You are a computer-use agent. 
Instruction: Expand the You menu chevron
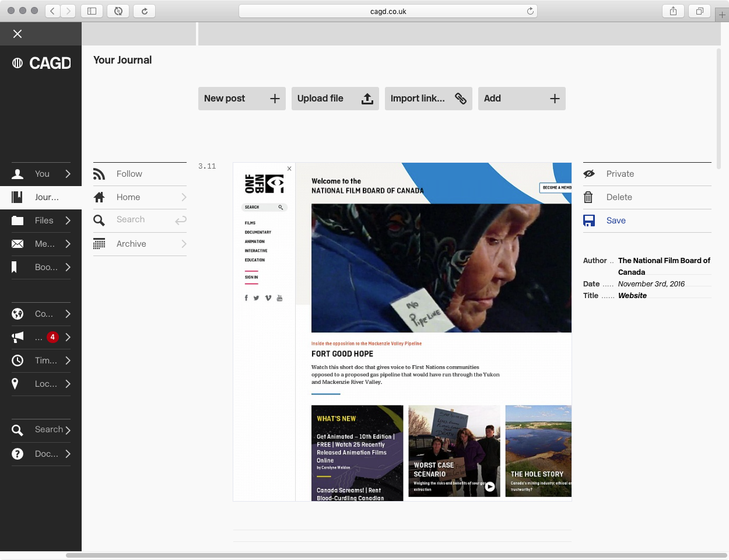coord(68,174)
